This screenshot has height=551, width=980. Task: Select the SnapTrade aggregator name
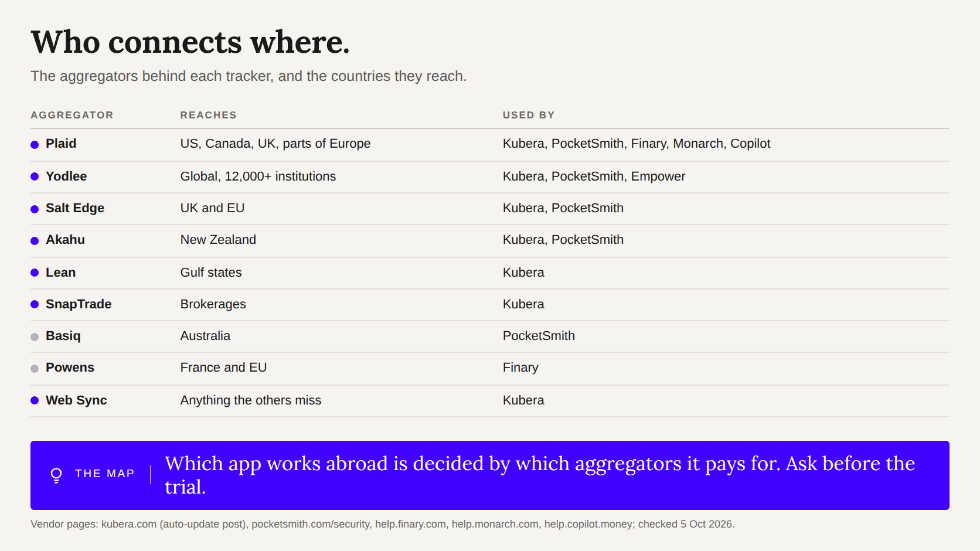[79, 304]
